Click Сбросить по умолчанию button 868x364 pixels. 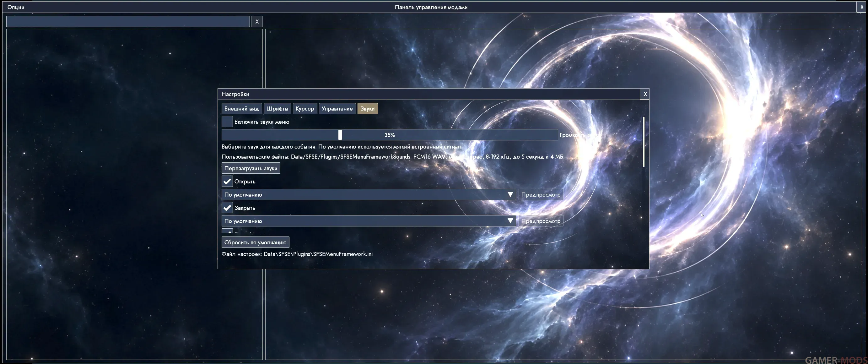click(x=255, y=242)
